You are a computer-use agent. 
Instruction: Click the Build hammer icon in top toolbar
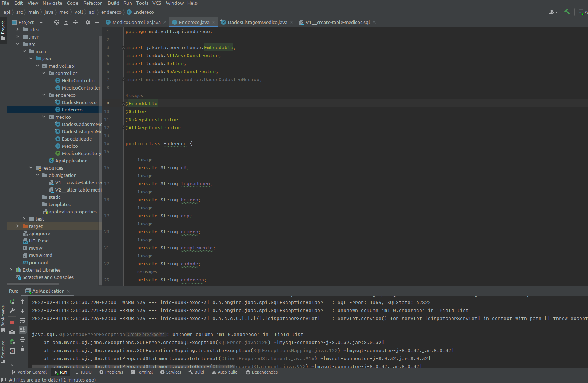(567, 12)
